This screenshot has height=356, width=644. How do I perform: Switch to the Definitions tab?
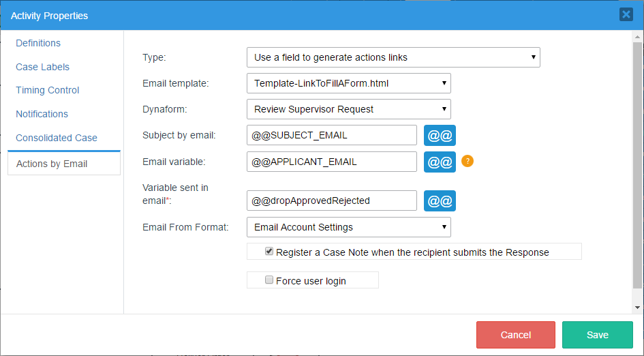(38, 43)
